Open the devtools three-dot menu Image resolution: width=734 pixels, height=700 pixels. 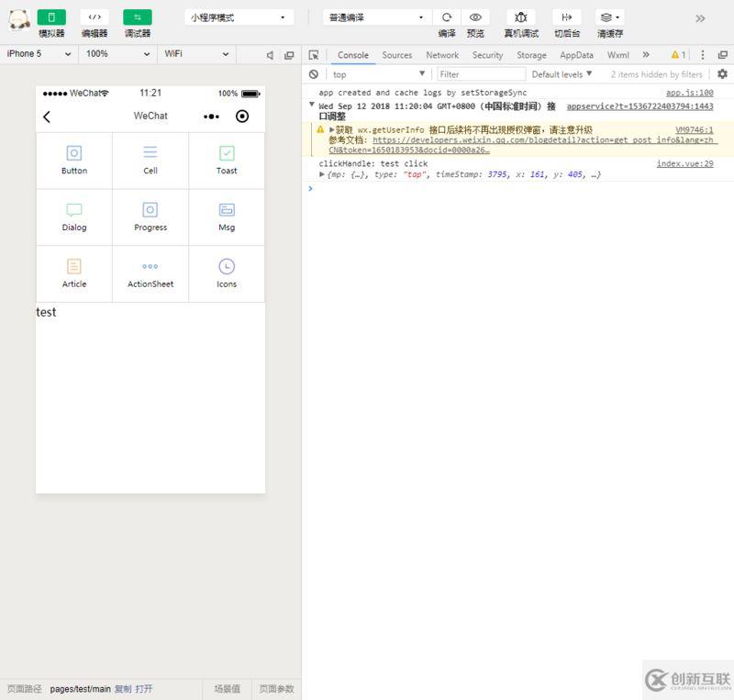point(702,55)
